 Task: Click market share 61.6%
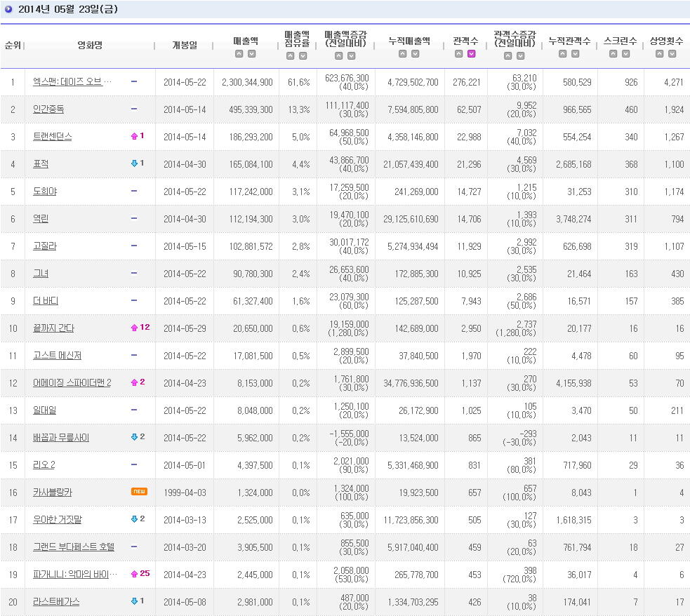point(299,82)
